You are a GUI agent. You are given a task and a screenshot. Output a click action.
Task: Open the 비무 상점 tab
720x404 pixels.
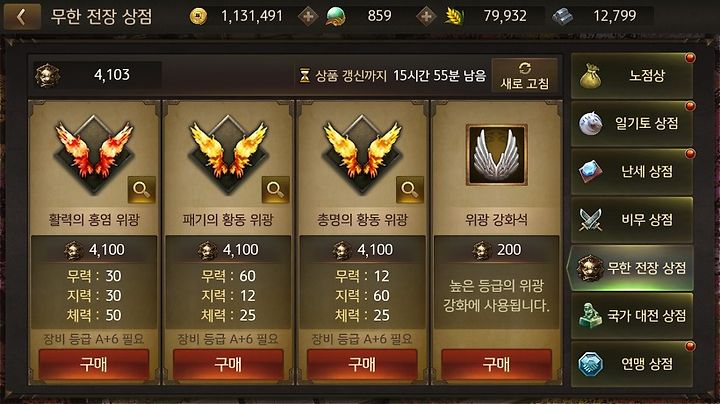[632, 219]
